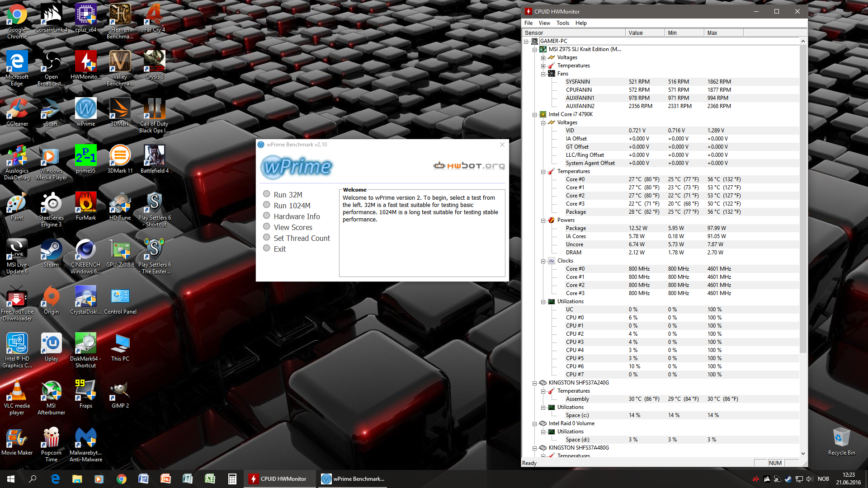This screenshot has width=868, height=488.
Task: Open the prime95 desktop icon
Action: pyautogui.click(x=85, y=159)
